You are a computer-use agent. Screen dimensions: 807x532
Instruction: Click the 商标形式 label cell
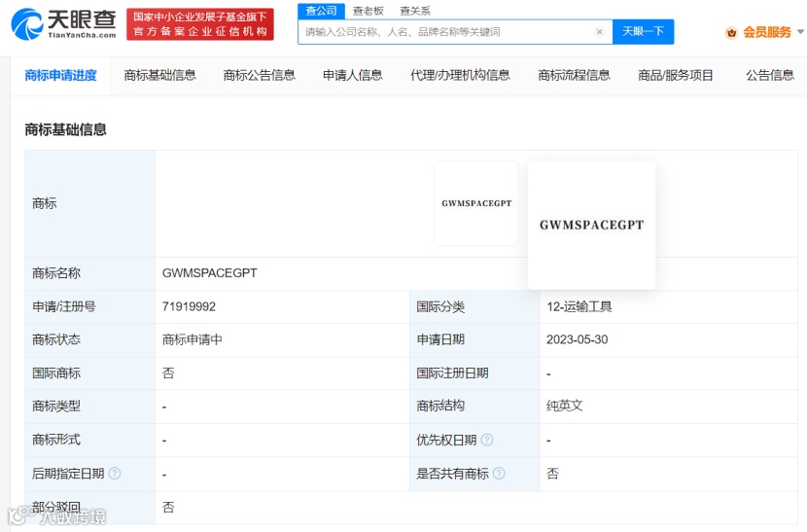click(x=90, y=440)
